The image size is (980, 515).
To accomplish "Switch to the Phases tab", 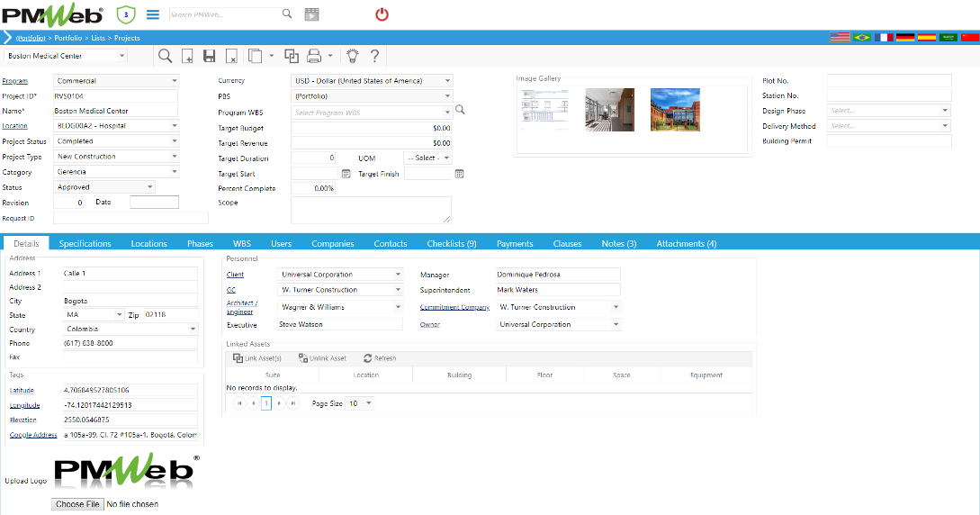I will tap(200, 244).
